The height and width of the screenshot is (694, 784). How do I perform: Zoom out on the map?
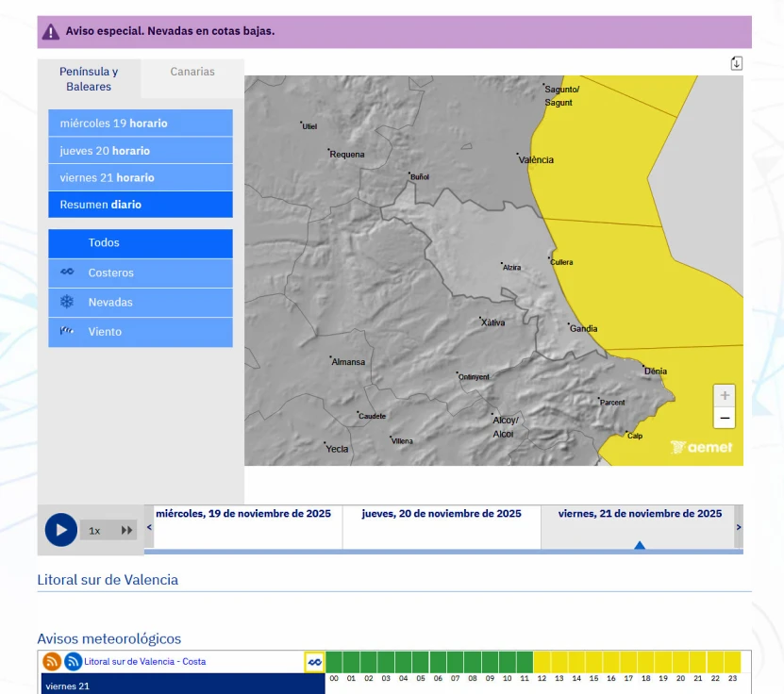(725, 419)
